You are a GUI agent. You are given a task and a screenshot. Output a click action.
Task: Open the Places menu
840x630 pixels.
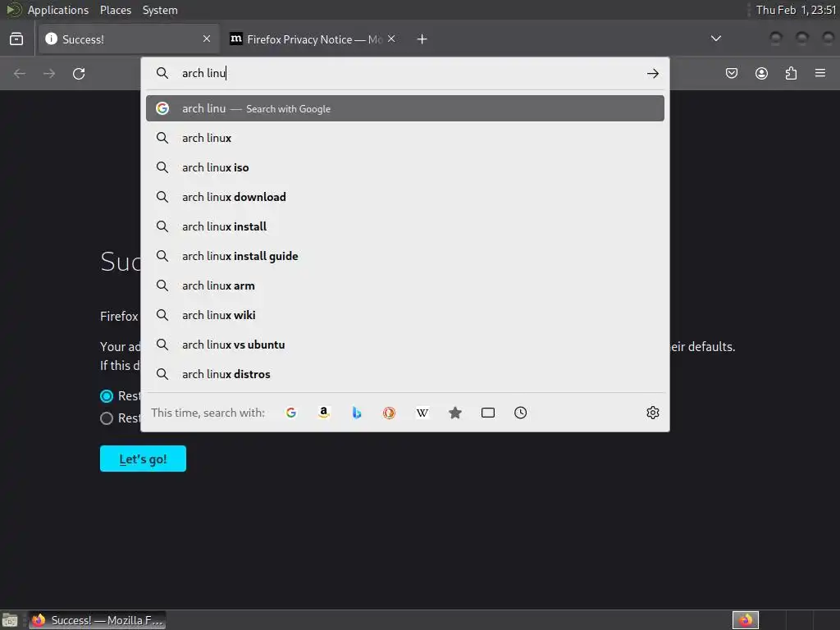pos(115,10)
